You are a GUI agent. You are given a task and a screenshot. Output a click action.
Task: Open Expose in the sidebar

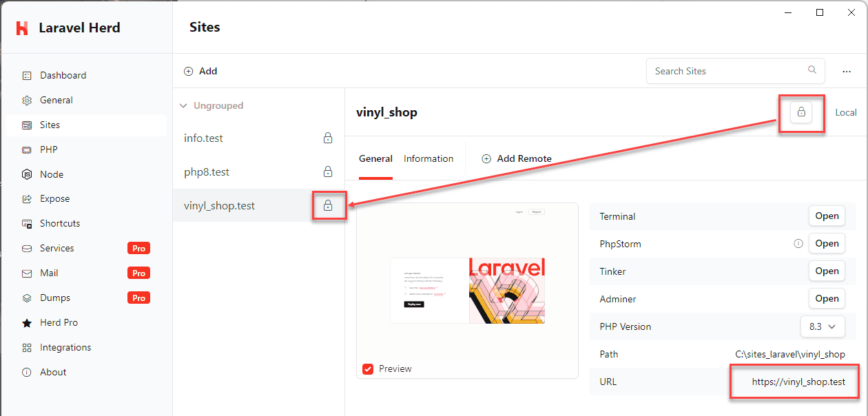[54, 199]
